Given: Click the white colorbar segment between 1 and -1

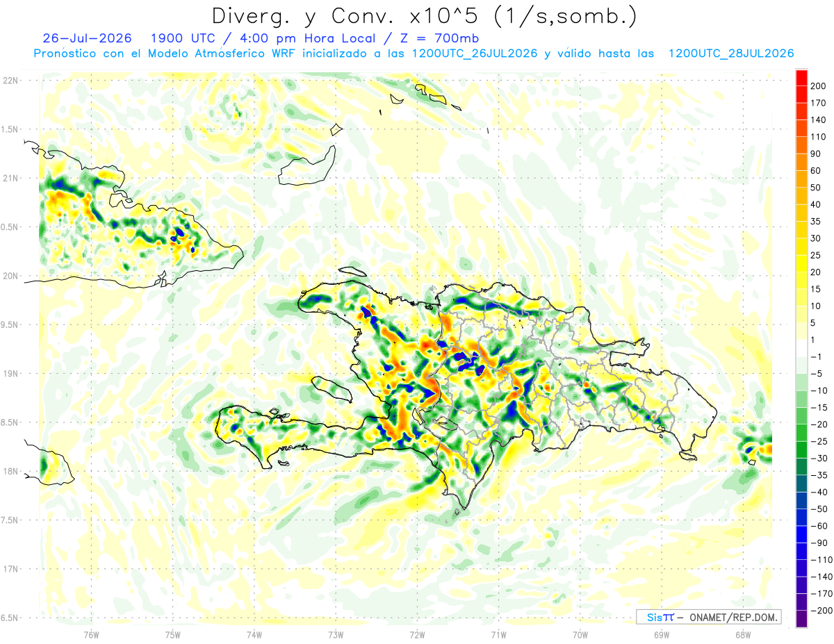Looking at the screenshot, I should point(801,347).
